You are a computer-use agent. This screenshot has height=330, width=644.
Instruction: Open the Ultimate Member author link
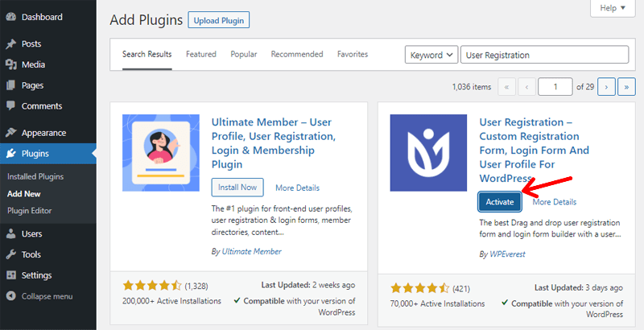[x=252, y=251]
